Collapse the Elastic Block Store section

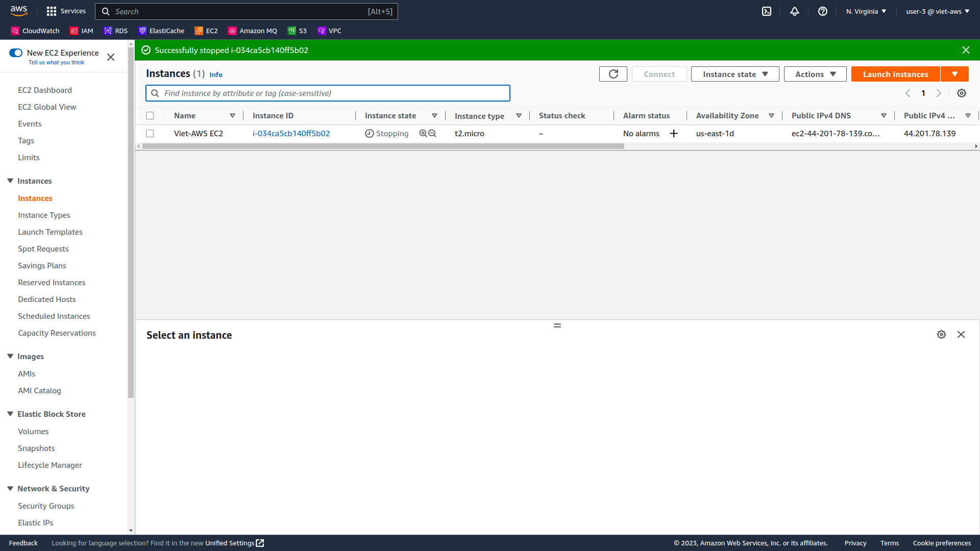(10, 414)
